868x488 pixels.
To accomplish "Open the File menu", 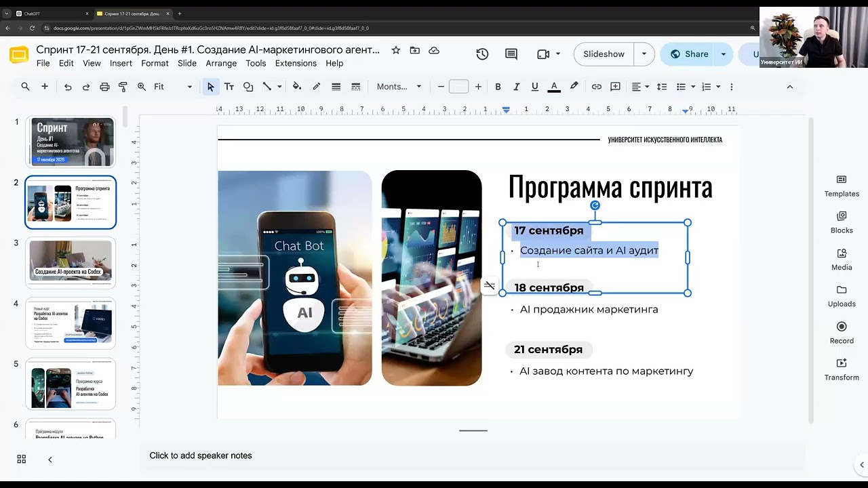I will (43, 63).
